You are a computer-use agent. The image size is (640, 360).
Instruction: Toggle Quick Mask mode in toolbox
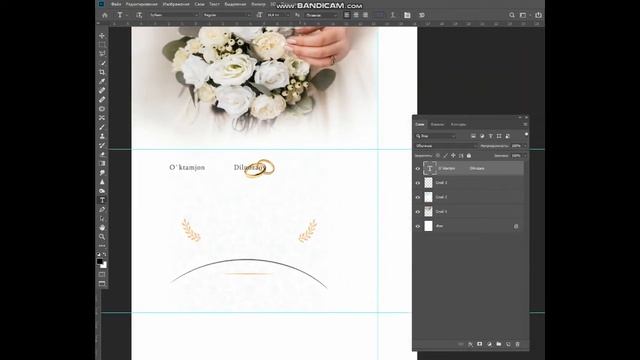(102, 274)
